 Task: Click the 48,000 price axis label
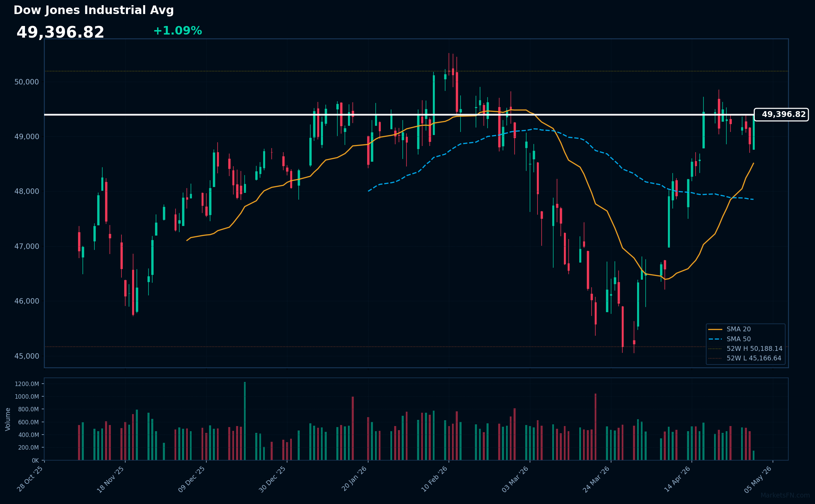(x=27, y=191)
